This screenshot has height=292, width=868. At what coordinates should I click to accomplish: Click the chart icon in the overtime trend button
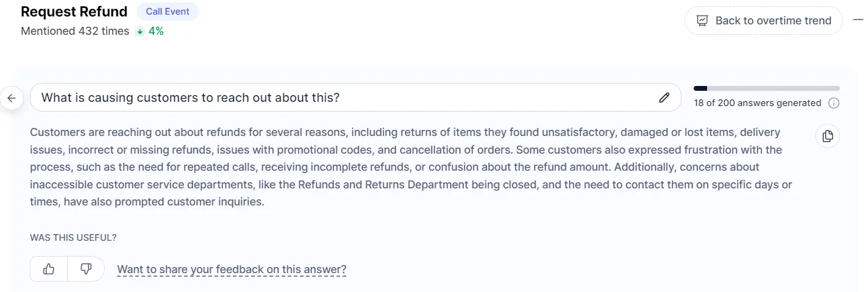(x=702, y=21)
